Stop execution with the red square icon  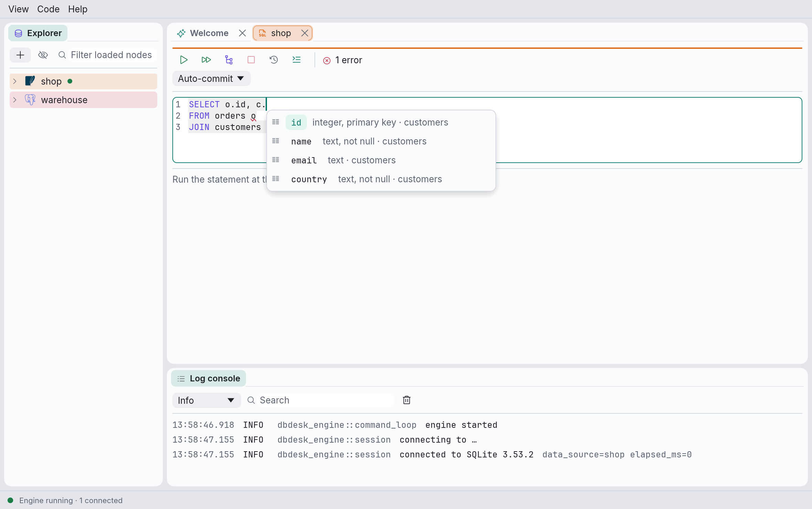click(x=251, y=60)
